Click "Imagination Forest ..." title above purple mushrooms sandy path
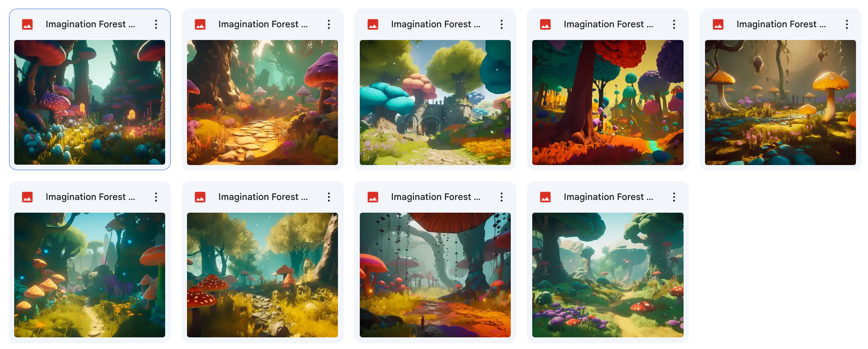868x349 pixels. click(608, 197)
